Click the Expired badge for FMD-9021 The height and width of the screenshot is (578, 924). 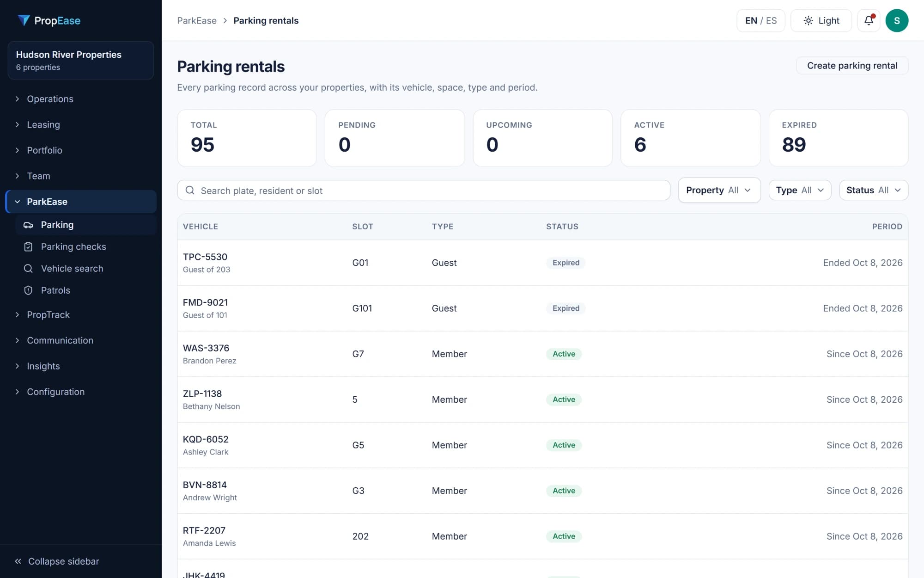[x=565, y=308]
